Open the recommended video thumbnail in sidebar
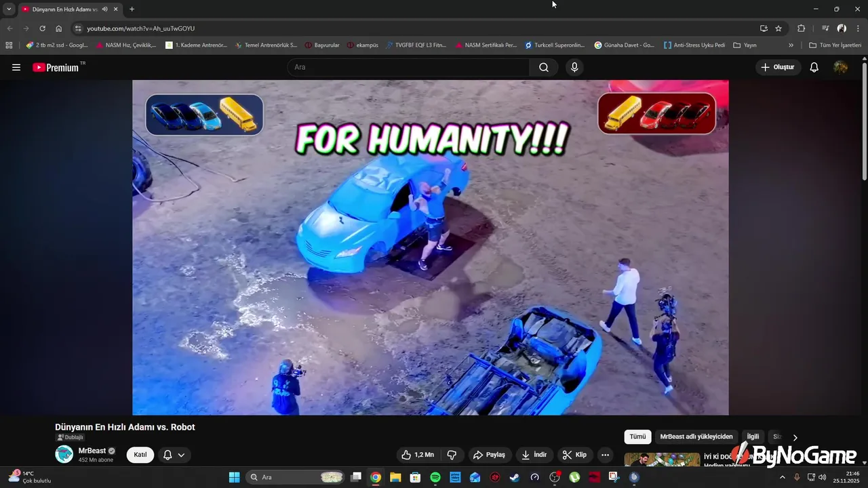This screenshot has height=488, width=868. (x=662, y=460)
